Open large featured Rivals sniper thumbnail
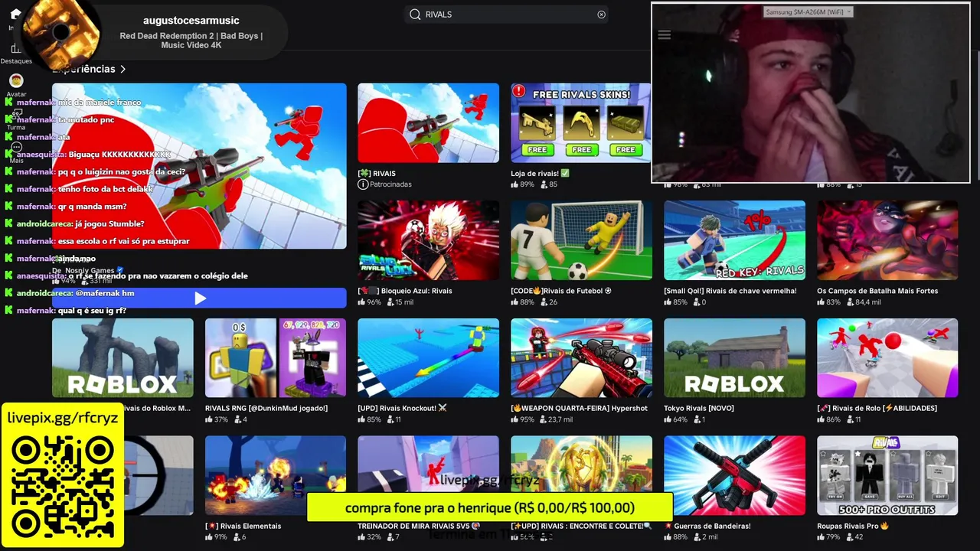The height and width of the screenshot is (551, 980). tap(199, 166)
